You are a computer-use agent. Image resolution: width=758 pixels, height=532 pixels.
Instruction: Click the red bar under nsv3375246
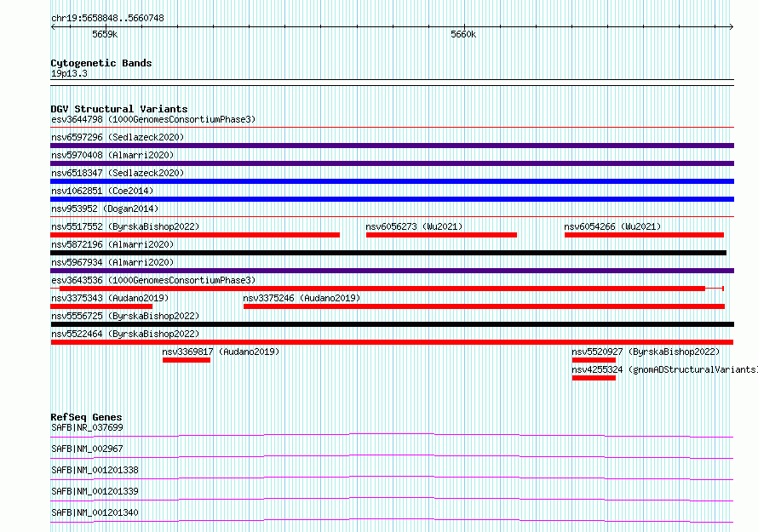tap(484, 306)
